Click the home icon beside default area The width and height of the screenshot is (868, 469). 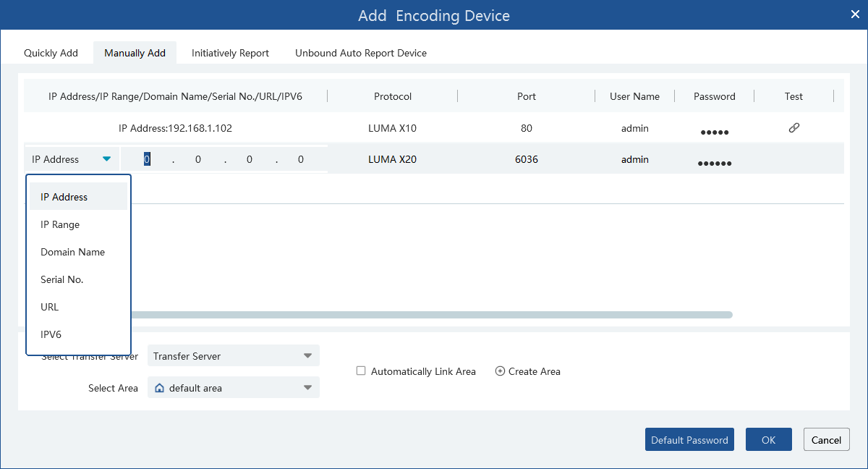[159, 387]
